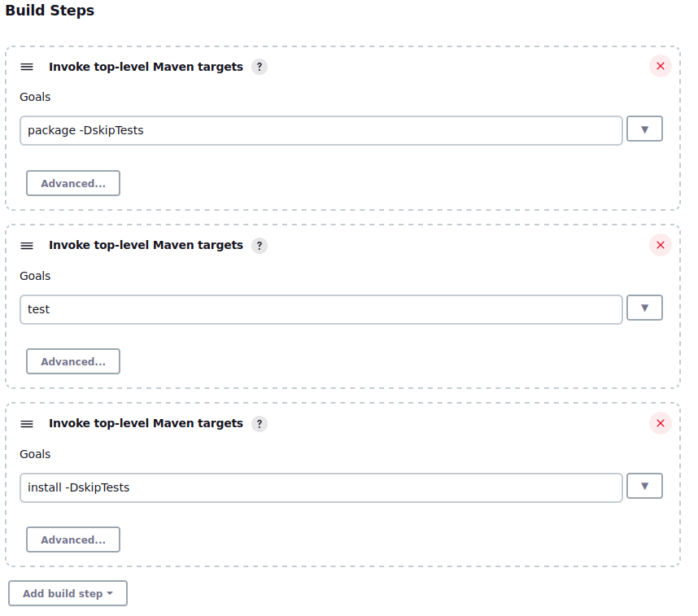Remove the 'test' build step

click(660, 245)
